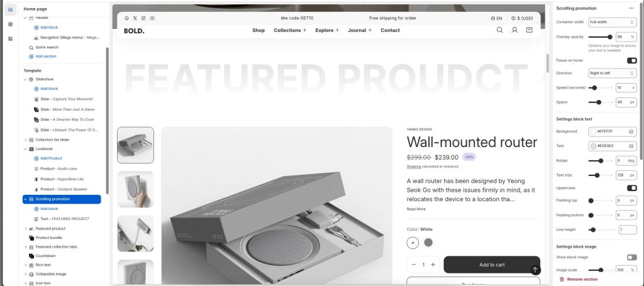Open the Container width dropdown
Screen dimensions: 644x286
tap(612, 22)
